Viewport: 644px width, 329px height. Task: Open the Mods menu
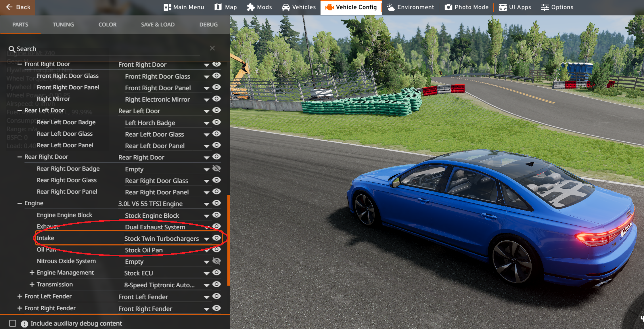(x=259, y=7)
